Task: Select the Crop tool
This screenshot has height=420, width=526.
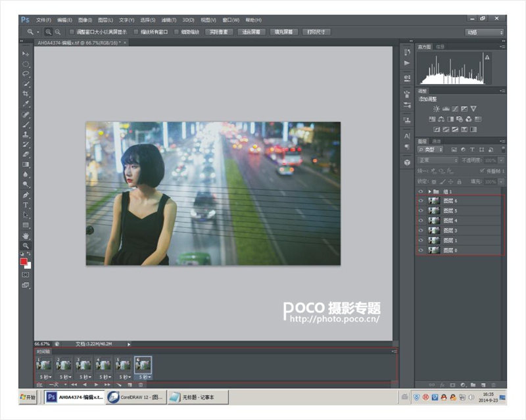Action: [26, 93]
